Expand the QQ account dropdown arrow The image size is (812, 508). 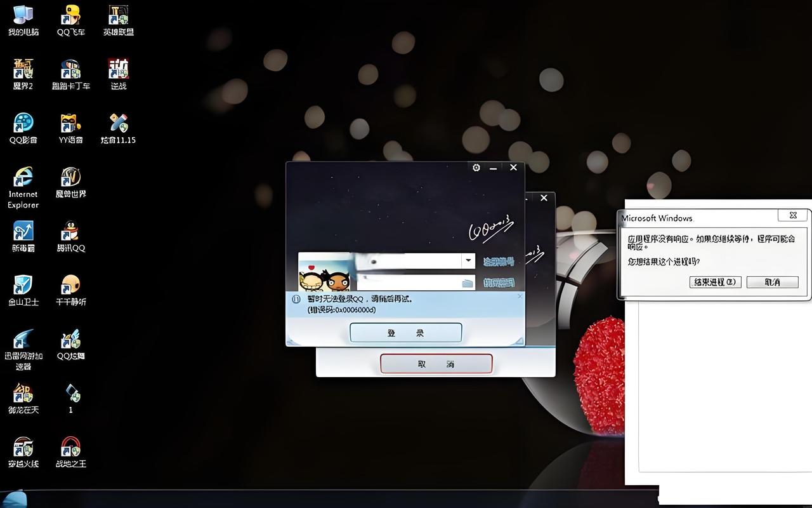click(468, 261)
